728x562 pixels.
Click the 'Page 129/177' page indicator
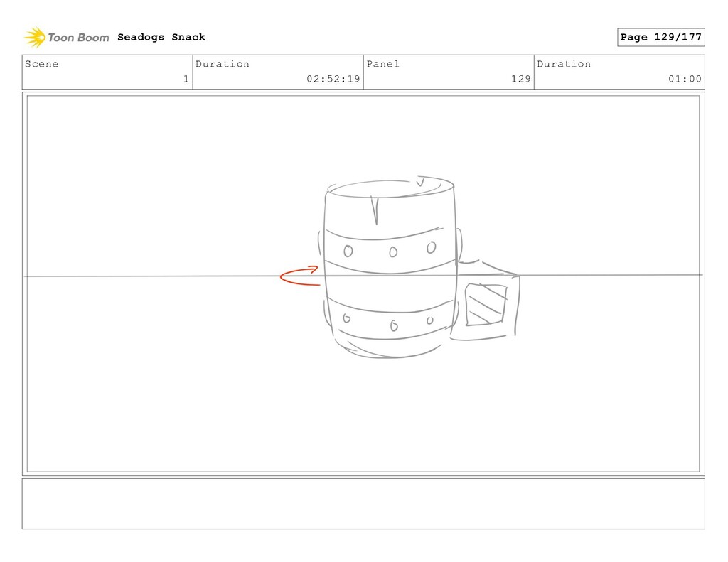[660, 37]
